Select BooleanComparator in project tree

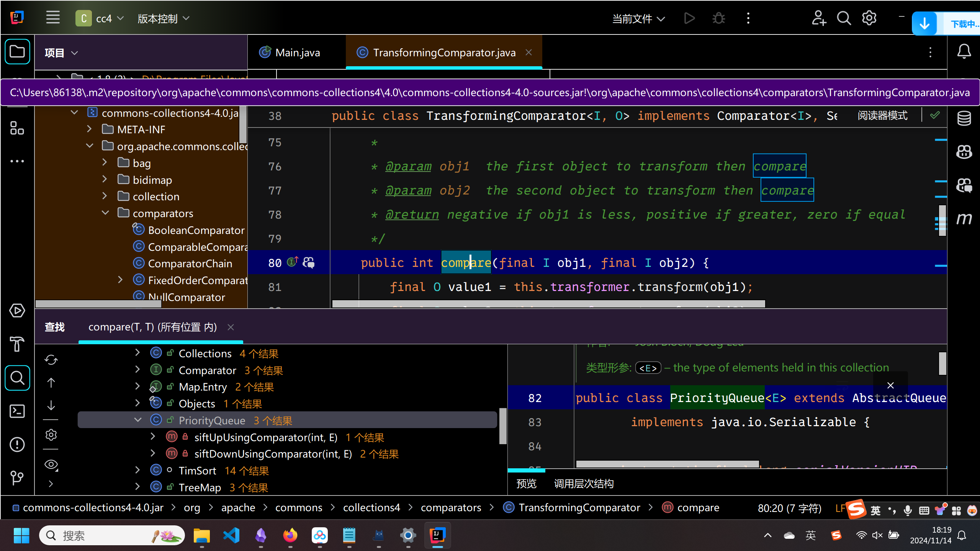click(x=196, y=230)
